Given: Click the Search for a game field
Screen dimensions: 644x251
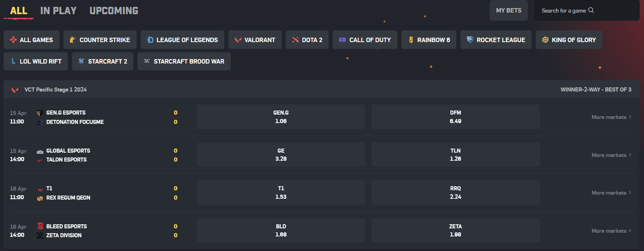Looking at the screenshot, I should [564, 11].
